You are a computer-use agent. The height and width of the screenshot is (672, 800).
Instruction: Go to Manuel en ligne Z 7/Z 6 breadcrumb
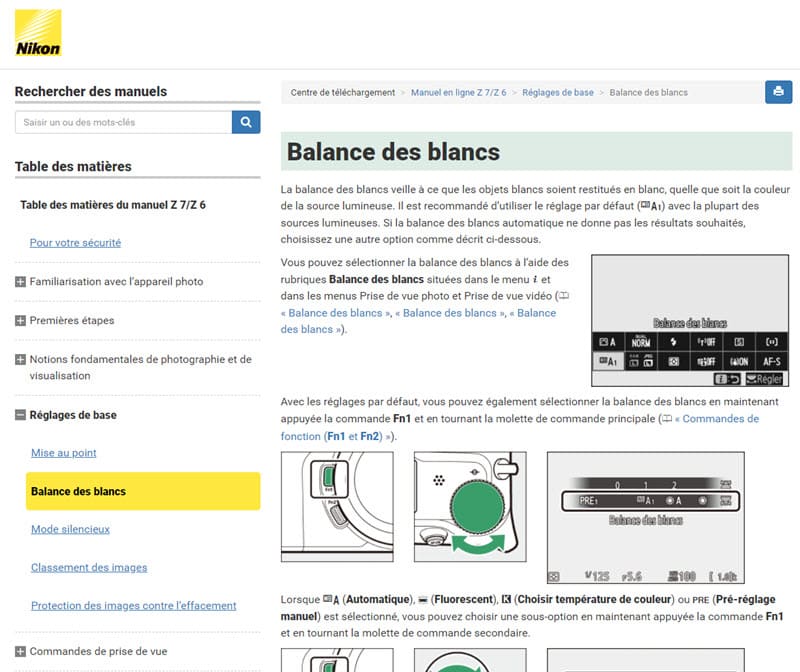459,92
